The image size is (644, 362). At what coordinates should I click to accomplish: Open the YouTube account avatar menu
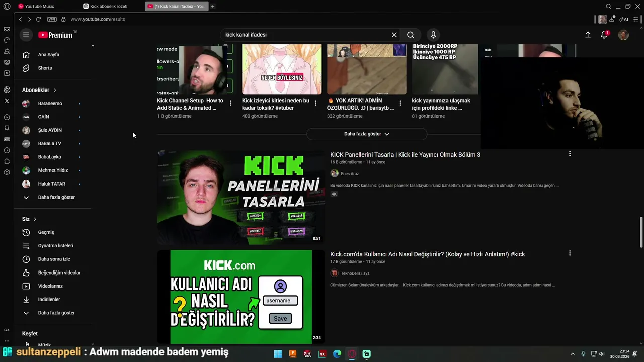[623, 35]
